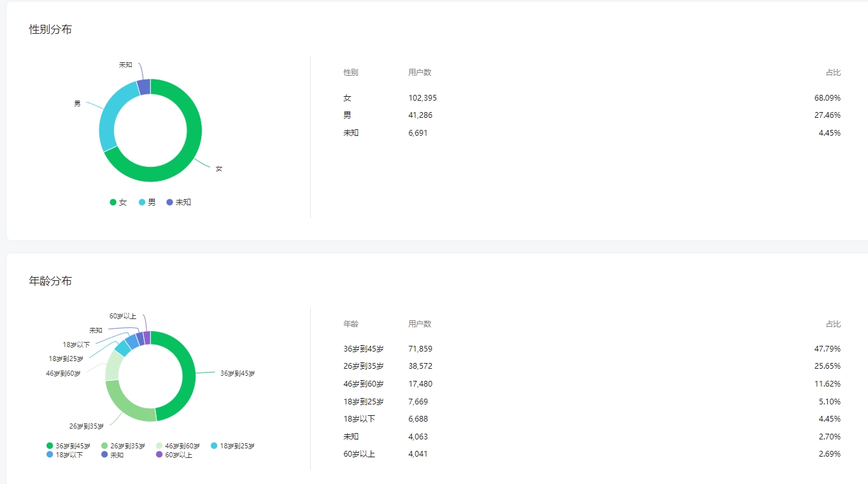Click the pale 46岁到60岁 donut segment

click(x=113, y=365)
